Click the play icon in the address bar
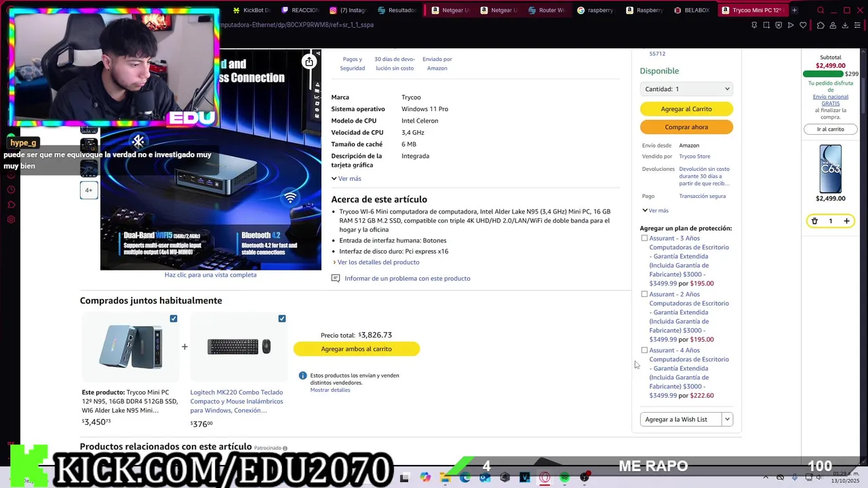This screenshot has width=868, height=488. click(791, 25)
